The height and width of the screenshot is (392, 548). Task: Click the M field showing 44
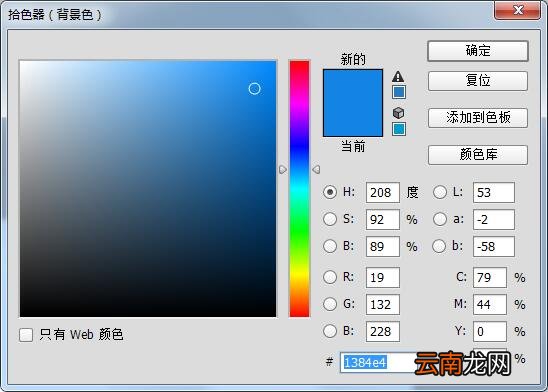pyautogui.click(x=490, y=304)
